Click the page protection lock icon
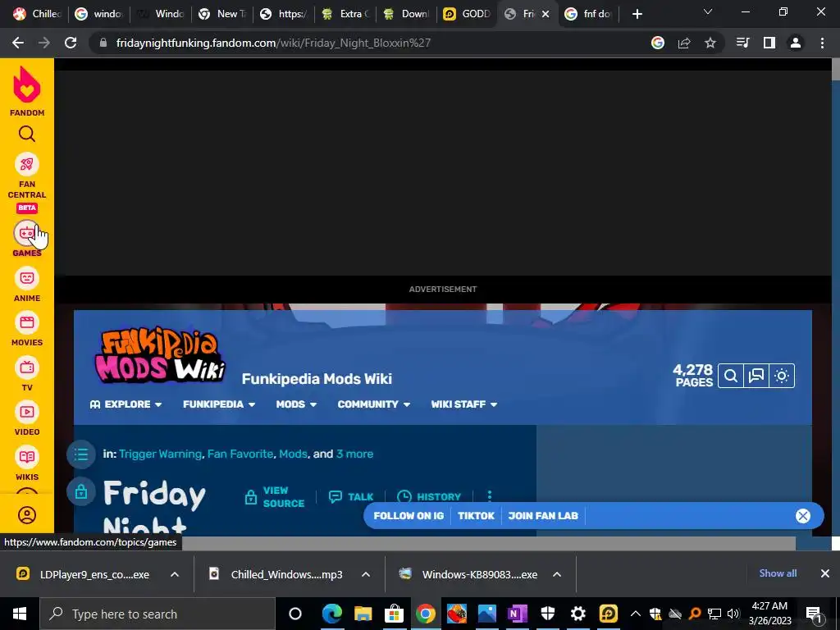This screenshot has height=630, width=840. tap(81, 491)
